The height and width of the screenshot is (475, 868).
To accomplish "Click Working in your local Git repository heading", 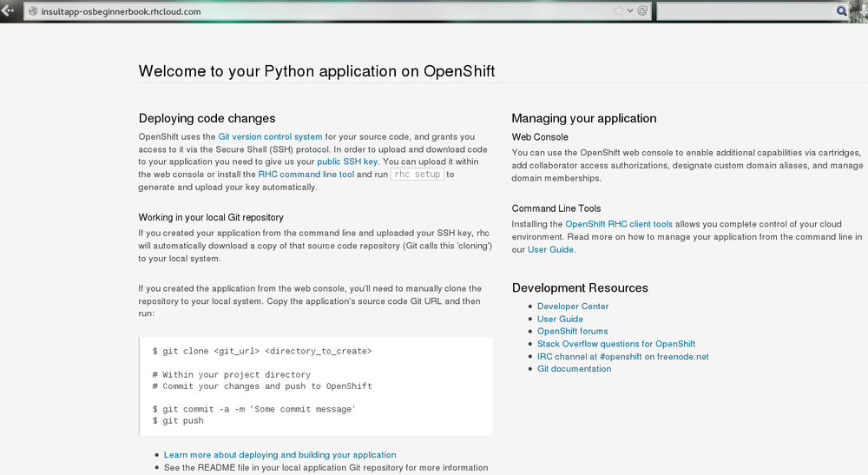I will click(x=211, y=218).
